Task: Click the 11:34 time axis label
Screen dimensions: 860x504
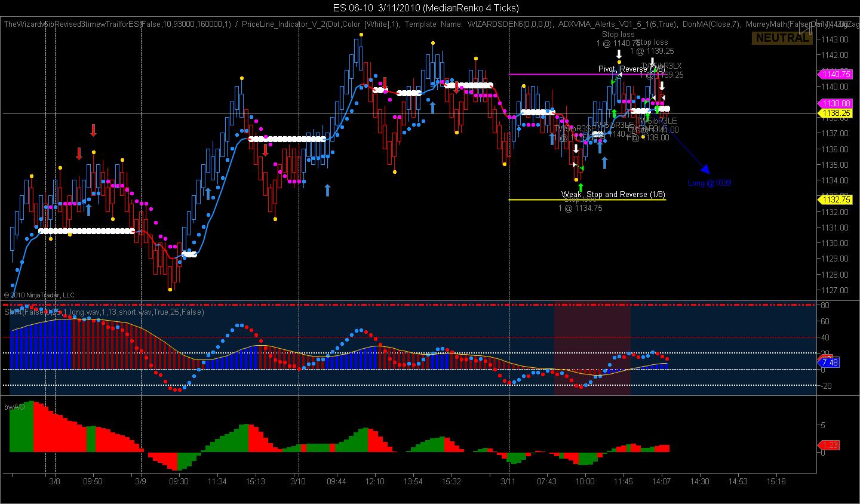Action: [x=217, y=481]
